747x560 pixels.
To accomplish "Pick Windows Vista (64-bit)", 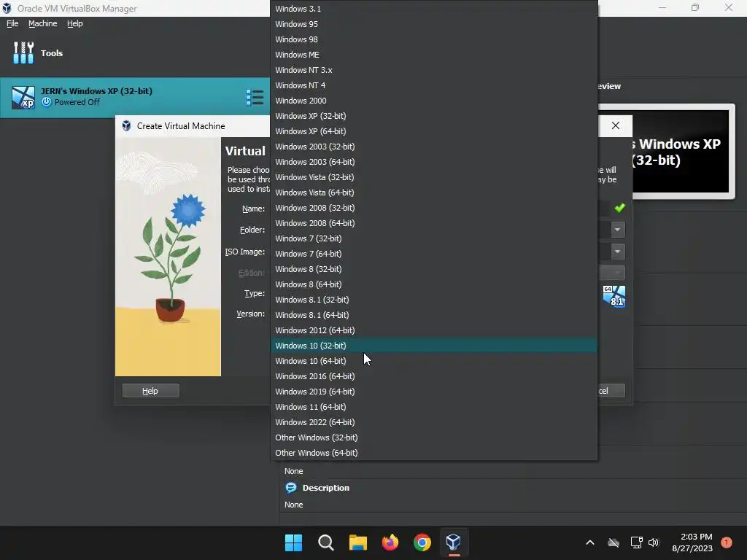I will [x=434, y=192].
